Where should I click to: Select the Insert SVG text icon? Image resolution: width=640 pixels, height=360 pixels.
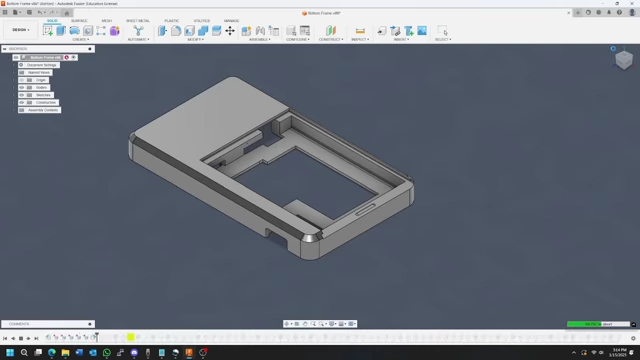(x=409, y=31)
